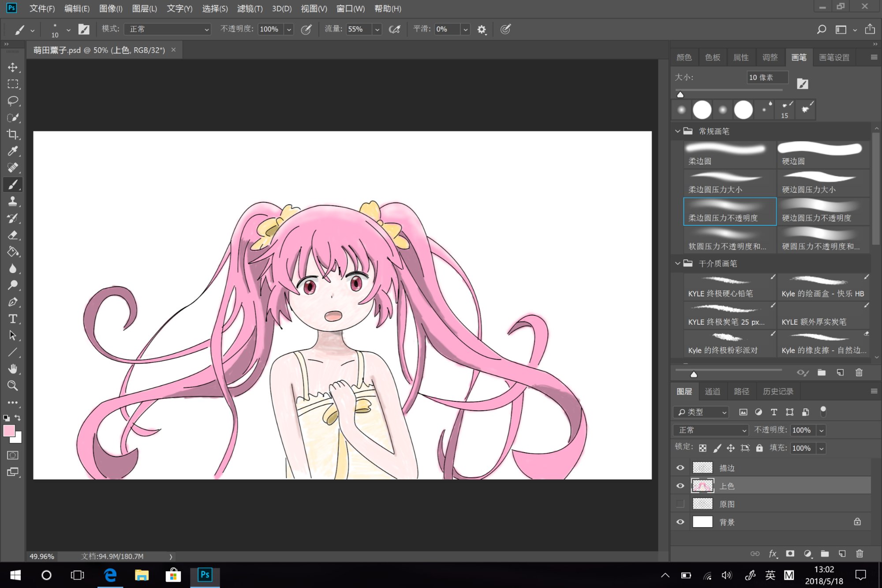Image resolution: width=882 pixels, height=588 pixels.
Task: Select the Clone Stamp tool
Action: [13, 202]
